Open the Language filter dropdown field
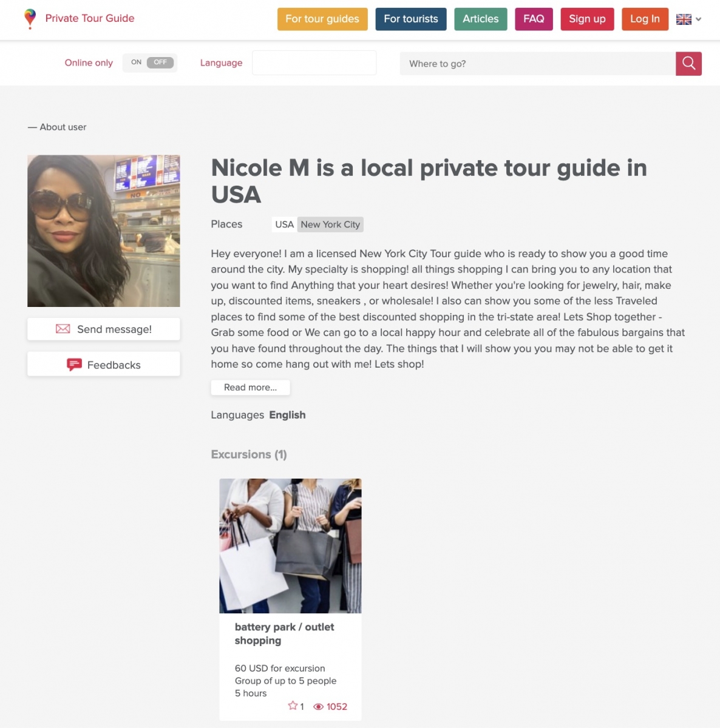This screenshot has width=720, height=728. pyautogui.click(x=314, y=62)
